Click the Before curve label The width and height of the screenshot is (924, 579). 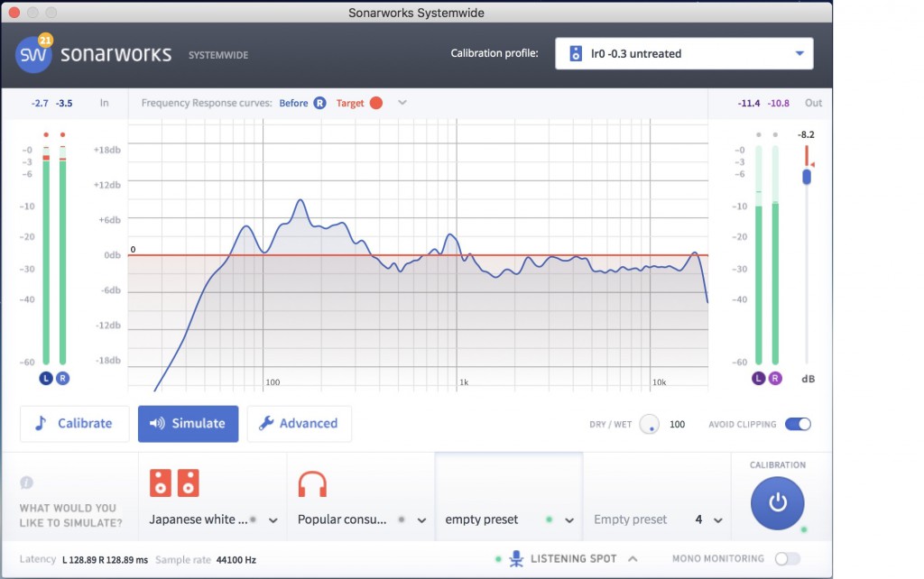[293, 103]
